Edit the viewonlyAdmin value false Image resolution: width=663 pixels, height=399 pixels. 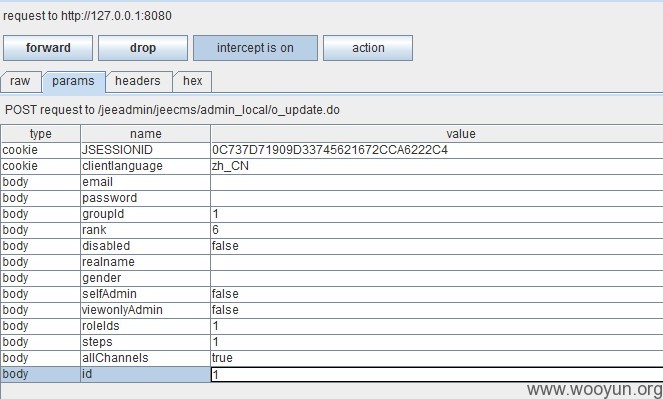(x=437, y=311)
